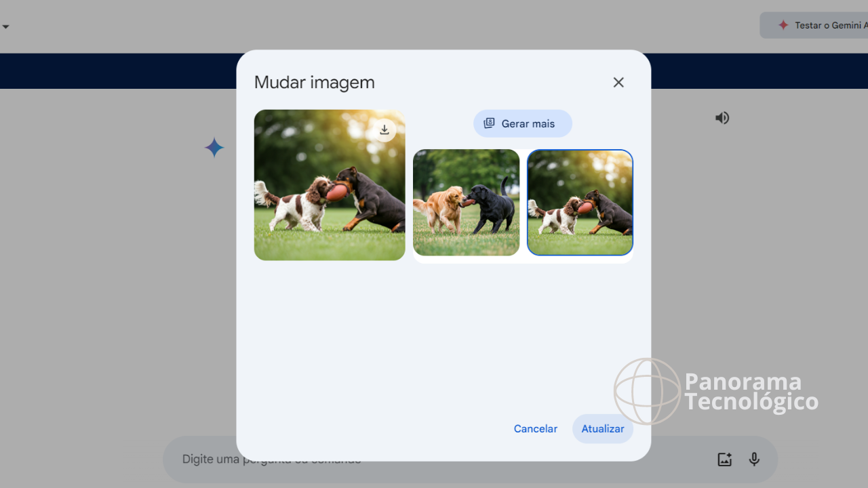868x488 pixels.
Task: Click the red diamond icon in Testar o Gemini
Action: pyautogui.click(x=783, y=24)
